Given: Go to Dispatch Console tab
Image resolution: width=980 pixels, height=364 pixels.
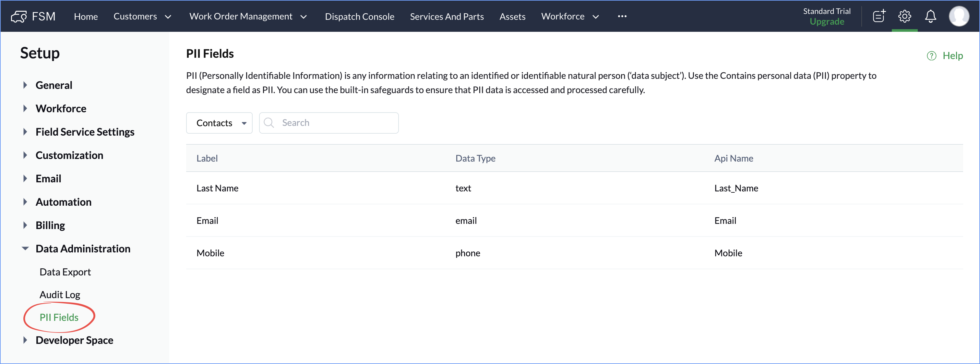Looking at the screenshot, I should (x=359, y=16).
